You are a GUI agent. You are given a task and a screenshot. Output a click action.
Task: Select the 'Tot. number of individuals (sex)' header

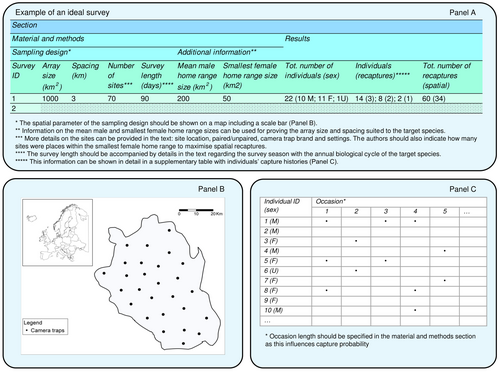tap(312, 71)
